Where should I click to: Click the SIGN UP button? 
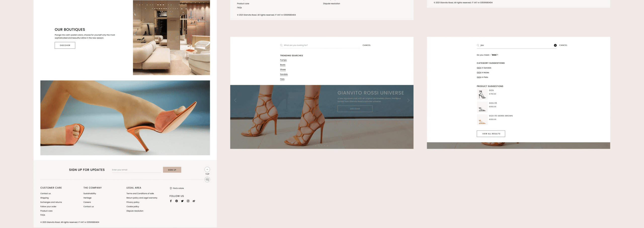point(172,170)
